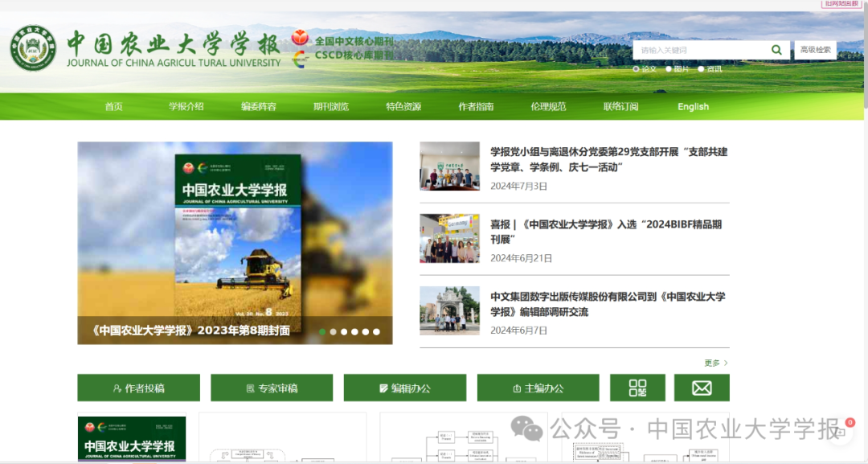Open the 作者指南 nav item
This screenshot has height=464, width=868.
(x=476, y=106)
